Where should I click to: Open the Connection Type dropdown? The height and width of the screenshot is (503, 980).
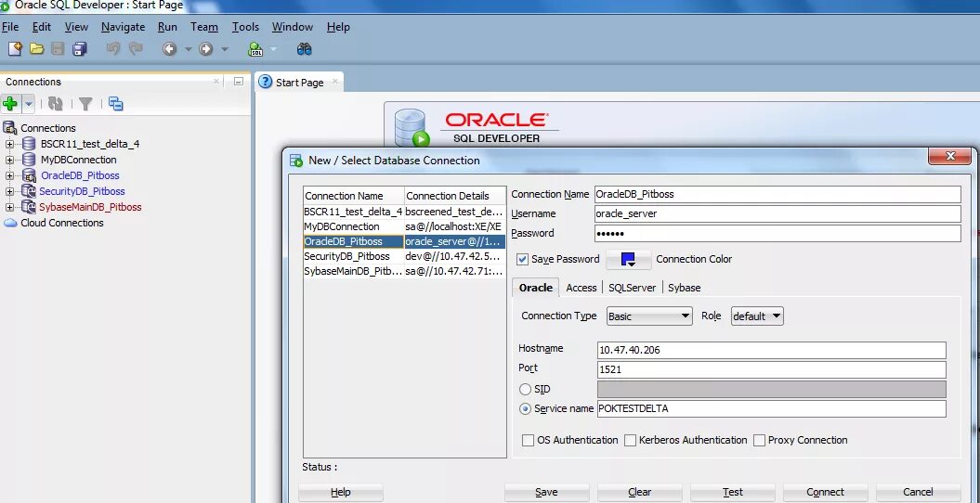coord(649,316)
